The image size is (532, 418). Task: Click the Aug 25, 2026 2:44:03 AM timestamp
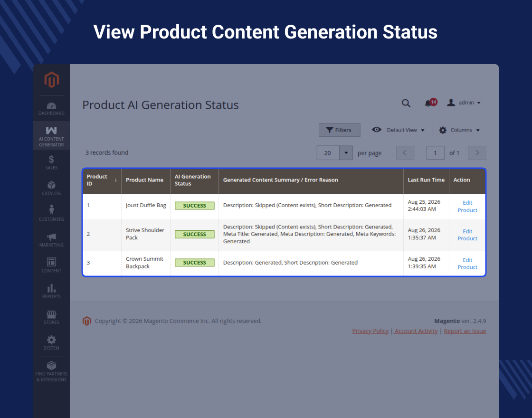pos(424,205)
